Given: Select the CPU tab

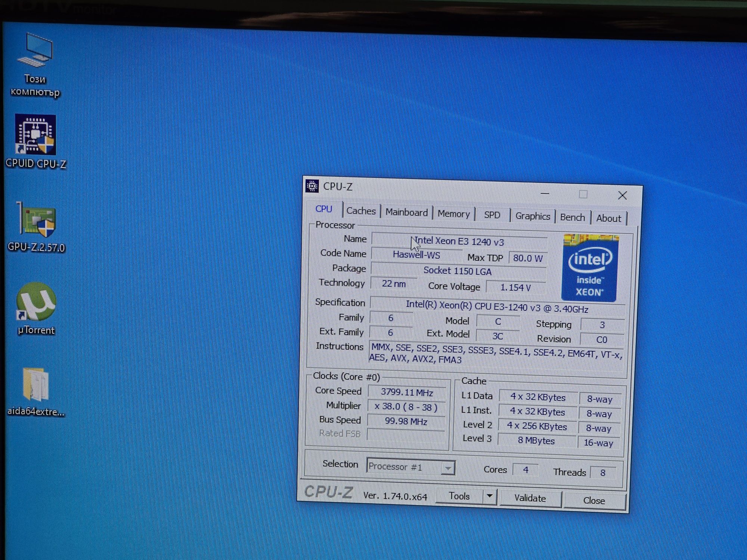Looking at the screenshot, I should [x=324, y=209].
